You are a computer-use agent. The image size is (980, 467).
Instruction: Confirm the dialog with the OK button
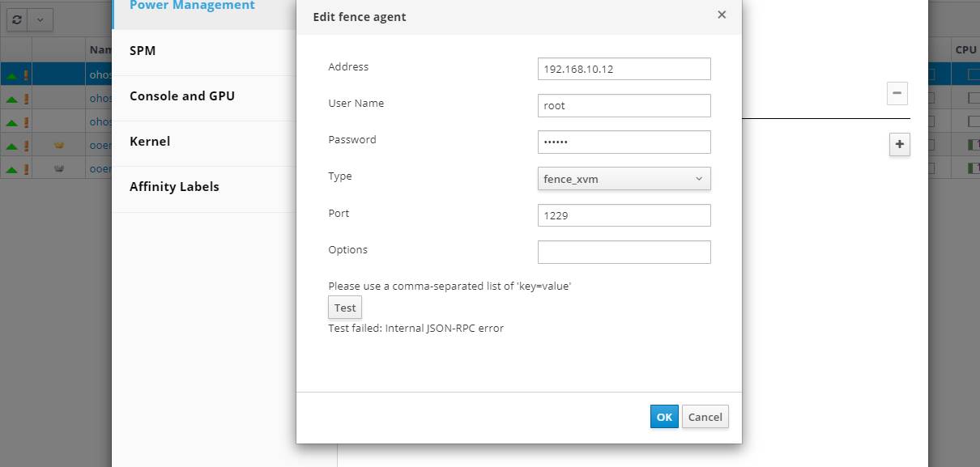point(664,417)
